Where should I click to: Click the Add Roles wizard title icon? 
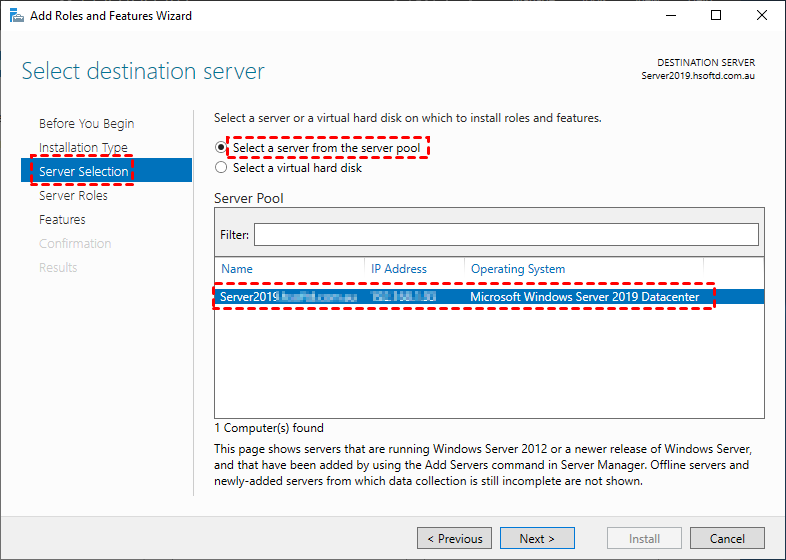point(14,16)
